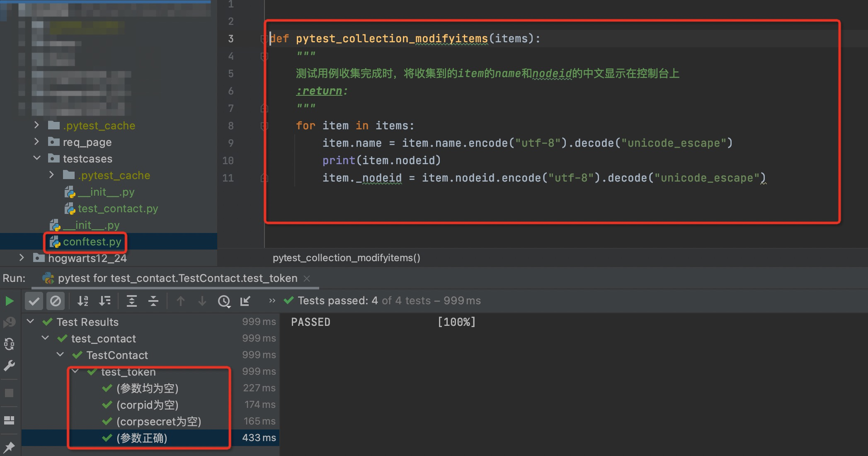Image resolution: width=868 pixels, height=456 pixels.
Task: Toggle fold marker at line 3
Action: [x=264, y=39]
